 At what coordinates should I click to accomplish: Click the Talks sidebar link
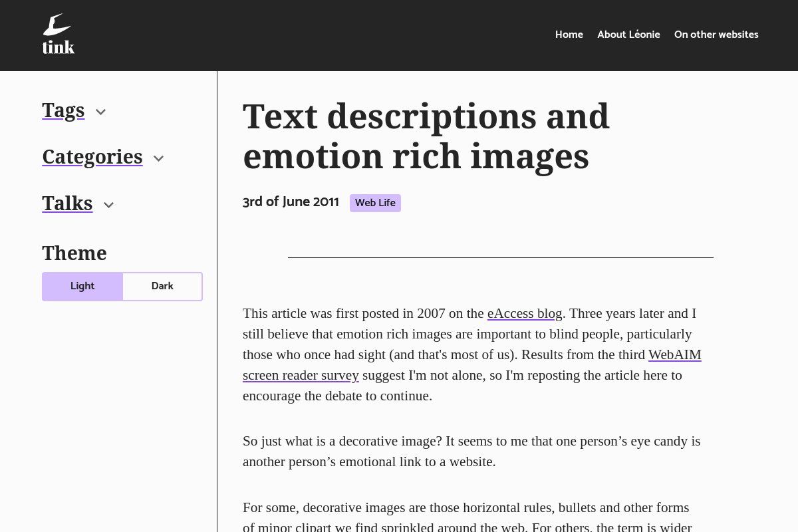coord(67,203)
